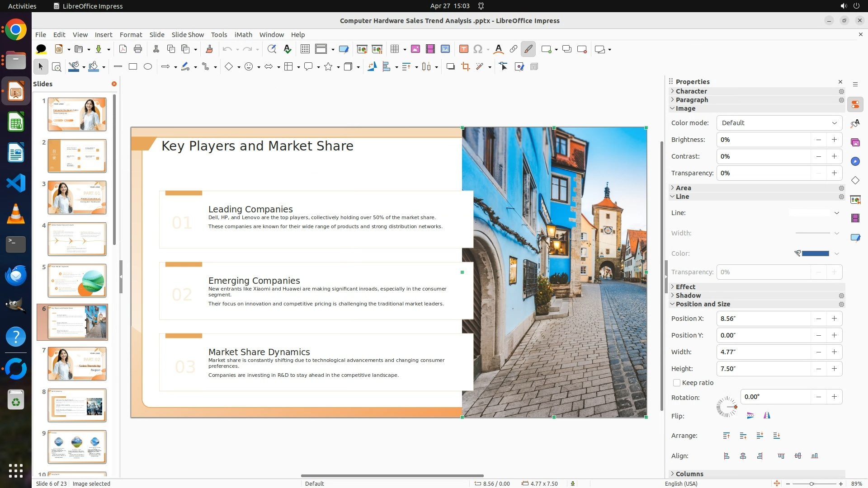Collapse the Position and Size section

click(x=703, y=304)
